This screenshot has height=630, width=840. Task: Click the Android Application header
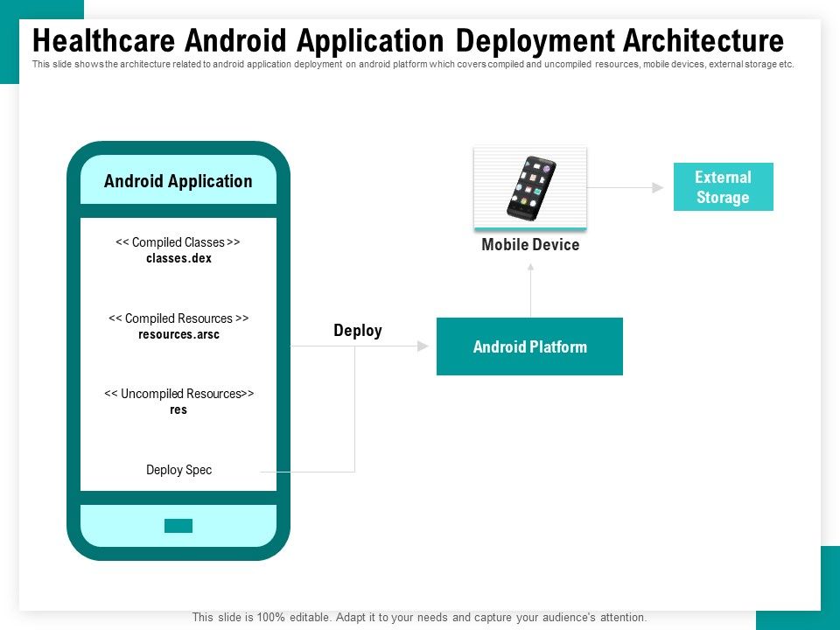pos(178,181)
